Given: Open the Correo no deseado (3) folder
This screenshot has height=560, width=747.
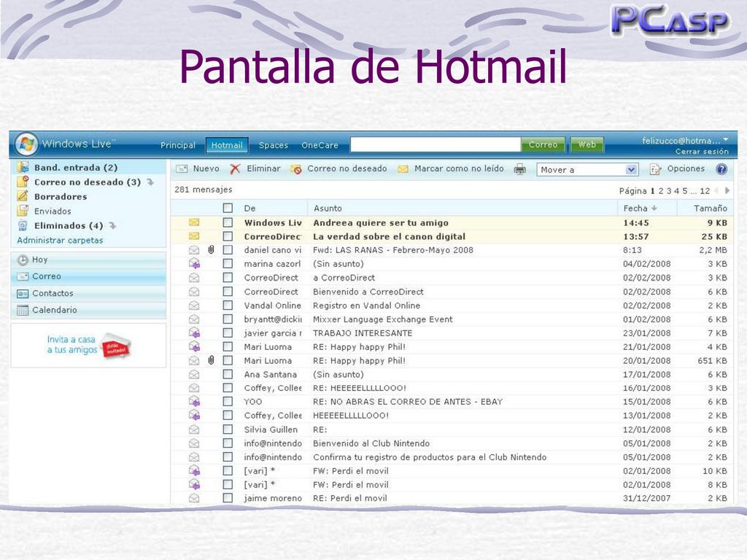Looking at the screenshot, I should [x=88, y=182].
